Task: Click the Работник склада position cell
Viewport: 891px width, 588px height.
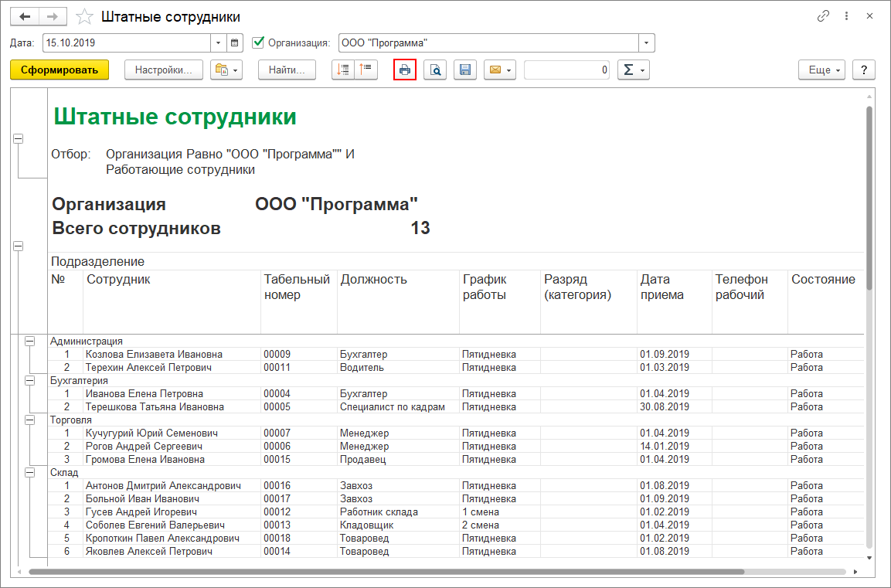Action: coord(398,512)
